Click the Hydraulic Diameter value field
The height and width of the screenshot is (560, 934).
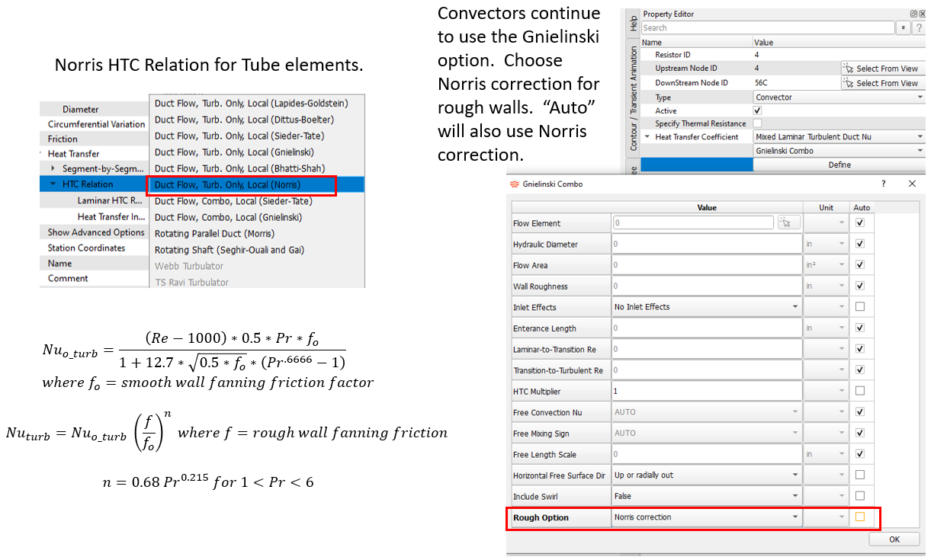(x=707, y=245)
